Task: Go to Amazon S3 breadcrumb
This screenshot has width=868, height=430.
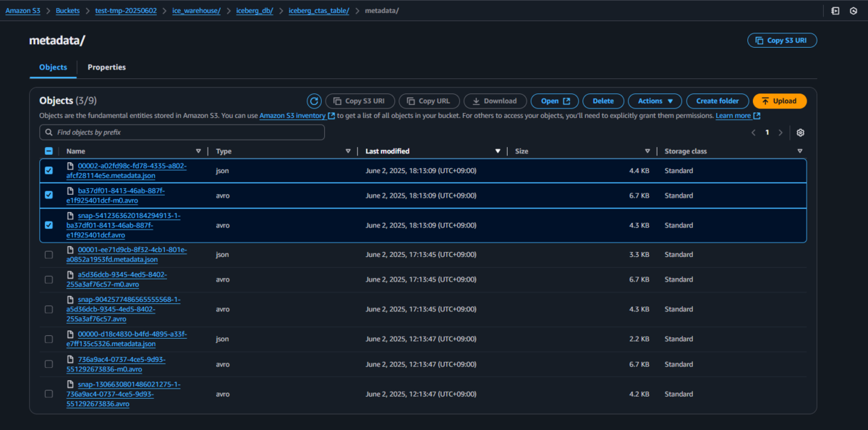Action: [23, 11]
